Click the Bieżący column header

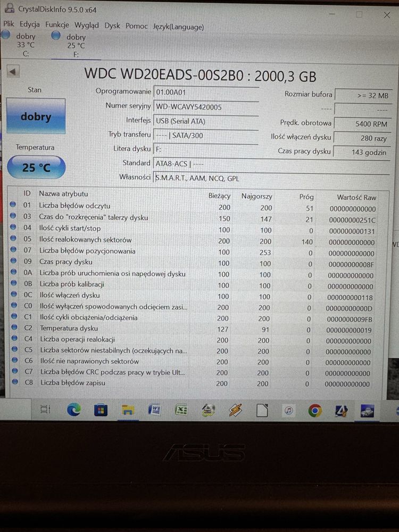[x=219, y=196]
